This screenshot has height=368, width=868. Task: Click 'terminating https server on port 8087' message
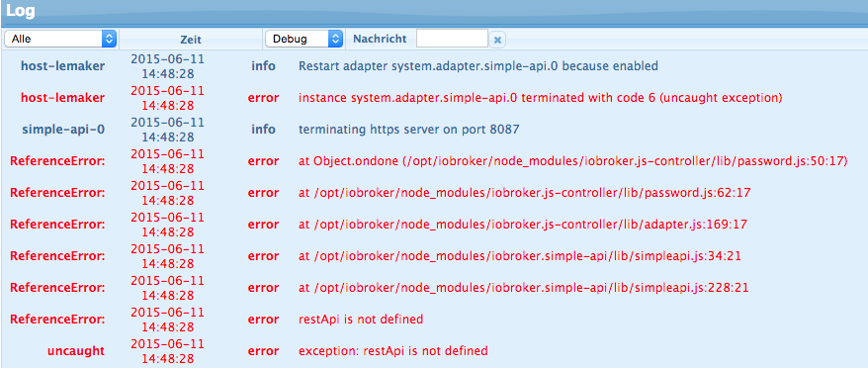409,130
